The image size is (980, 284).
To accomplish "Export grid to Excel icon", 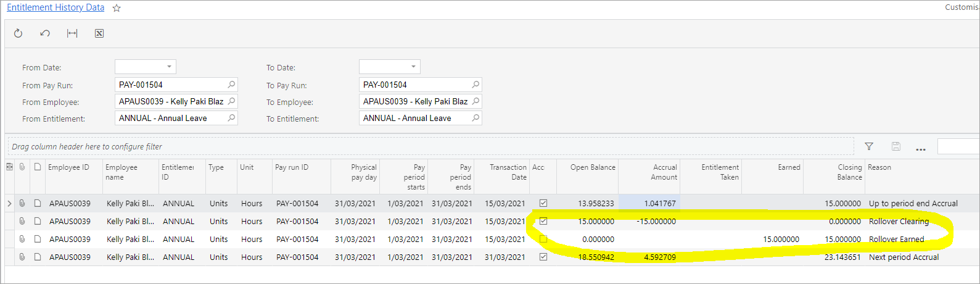I will (99, 33).
